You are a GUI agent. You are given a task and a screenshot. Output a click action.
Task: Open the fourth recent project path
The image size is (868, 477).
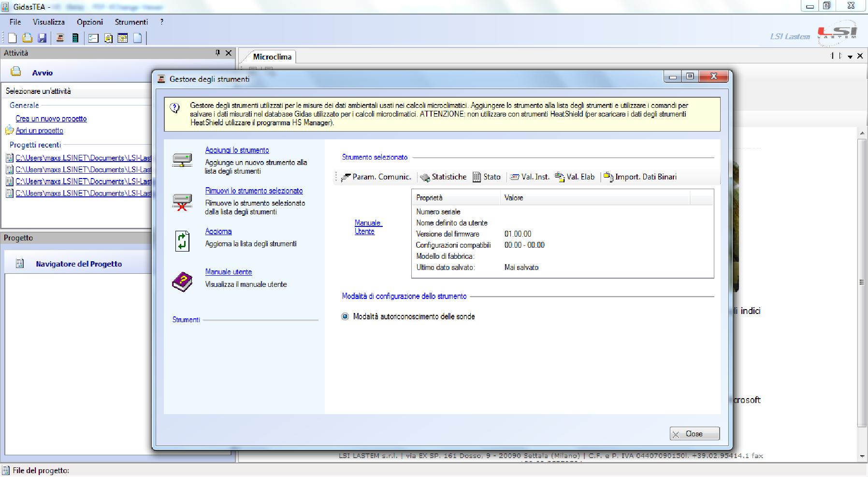pos(83,193)
